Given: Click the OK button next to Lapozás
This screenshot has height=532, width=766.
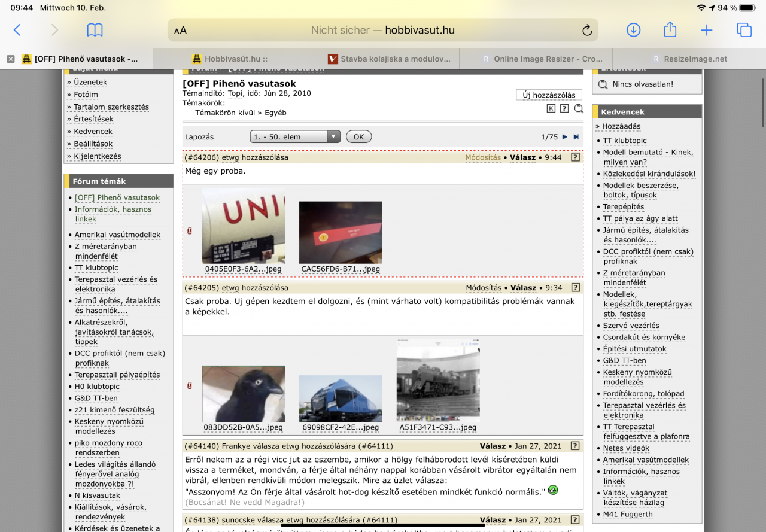Looking at the screenshot, I should click(x=358, y=137).
